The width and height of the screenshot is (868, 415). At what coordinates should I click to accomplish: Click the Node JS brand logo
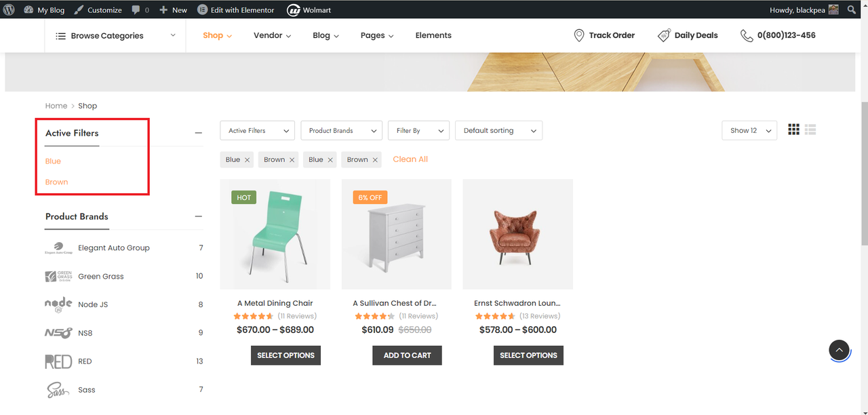click(58, 304)
